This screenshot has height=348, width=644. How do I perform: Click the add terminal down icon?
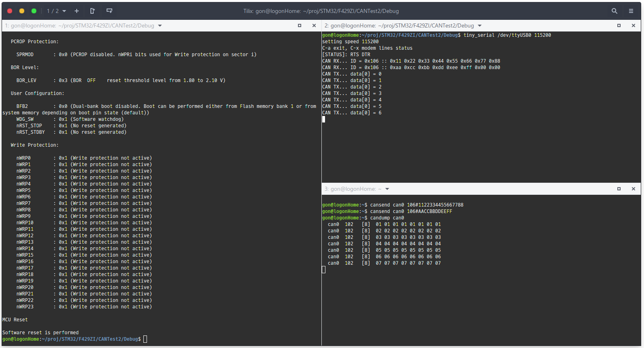pyautogui.click(x=109, y=11)
